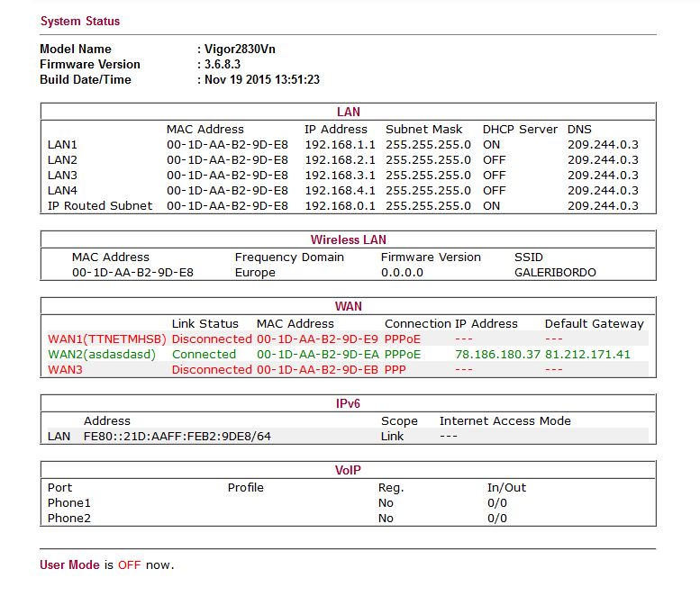Click the System Status page title
This screenshot has height=596, width=700.
[80, 21]
